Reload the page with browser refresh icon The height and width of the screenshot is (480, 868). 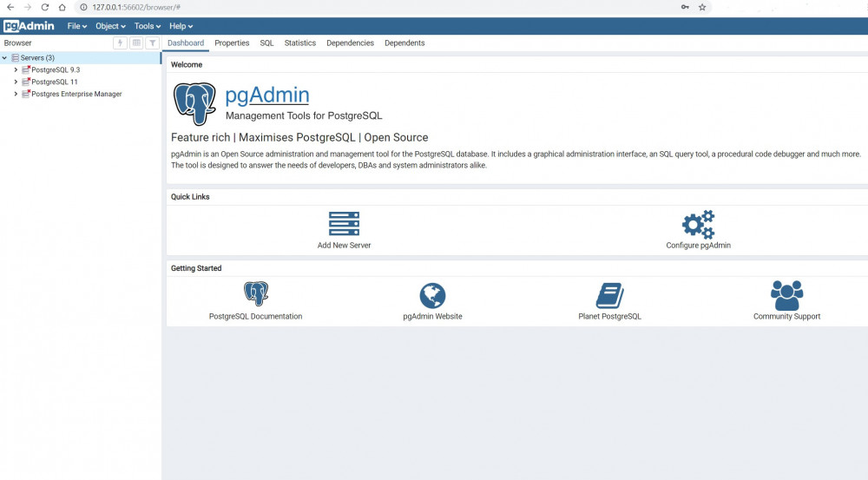[45, 7]
